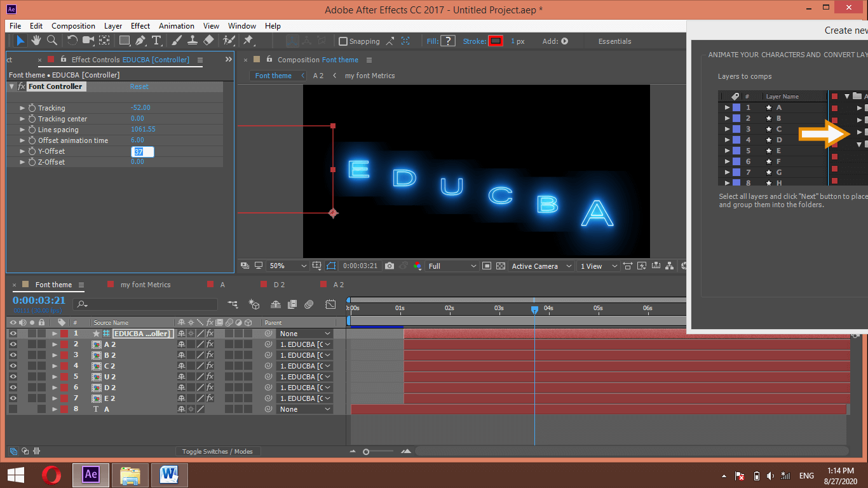Select the Hand tool
Viewport: 868px width, 488px height.
tap(36, 41)
